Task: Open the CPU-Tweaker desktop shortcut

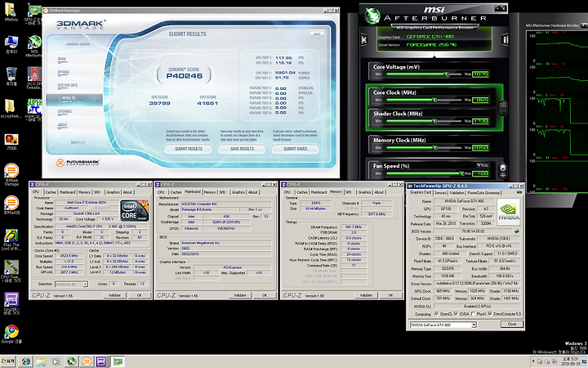Action: (11, 272)
